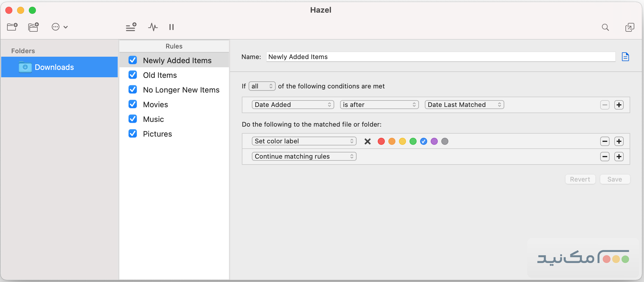Image resolution: width=644 pixels, height=282 pixels.
Task: Select the No Longer New Items rule
Action: click(x=181, y=90)
